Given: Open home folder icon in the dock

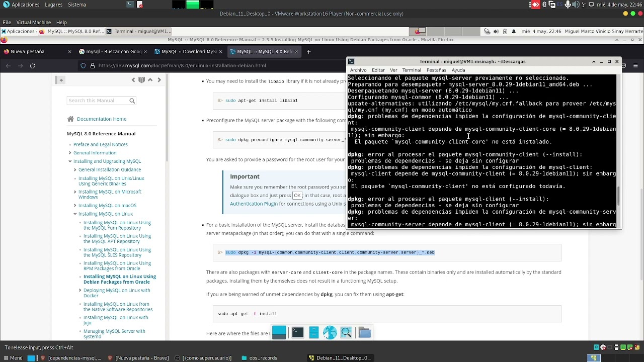Looking at the screenshot, I should click(364, 332).
